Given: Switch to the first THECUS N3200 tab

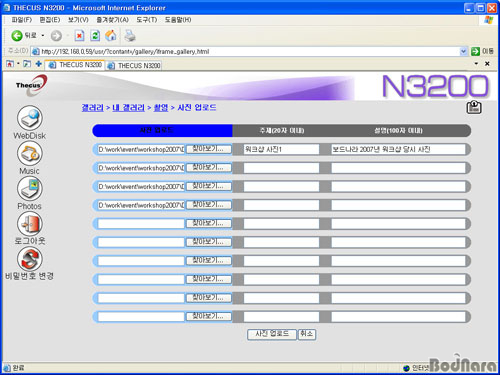Looking at the screenshot, I should pos(75,65).
